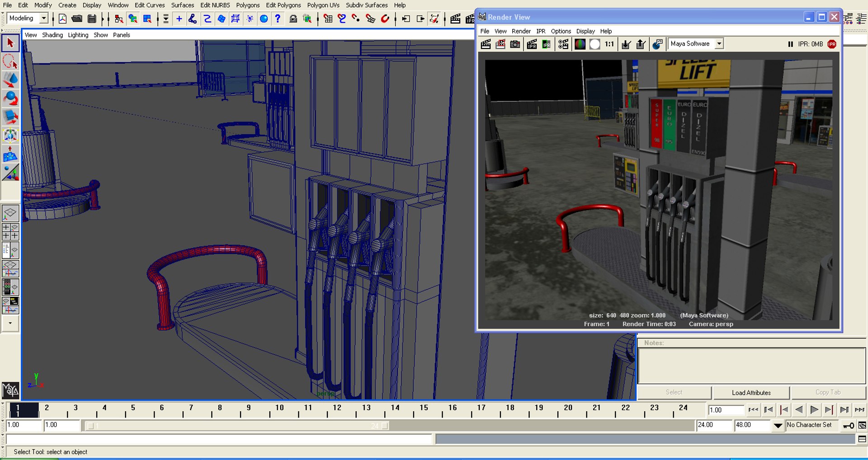Enable snap to grids magnet icon
The width and height of the screenshot is (868, 460).
click(328, 19)
